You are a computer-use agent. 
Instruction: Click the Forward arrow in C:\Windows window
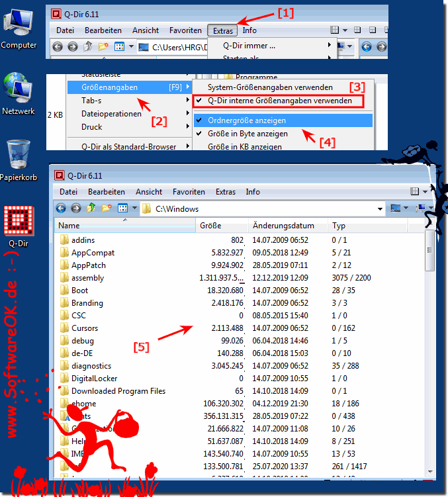tap(76, 208)
